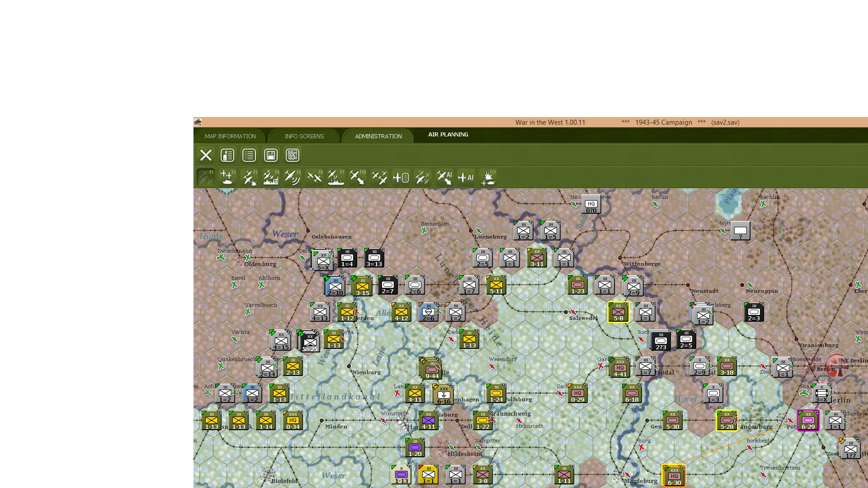Open the Administration tab
The height and width of the screenshot is (488, 868).
378,136
